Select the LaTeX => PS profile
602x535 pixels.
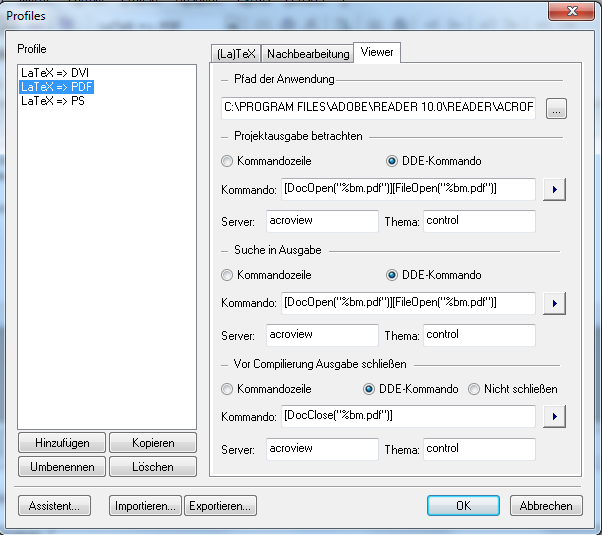coord(53,101)
